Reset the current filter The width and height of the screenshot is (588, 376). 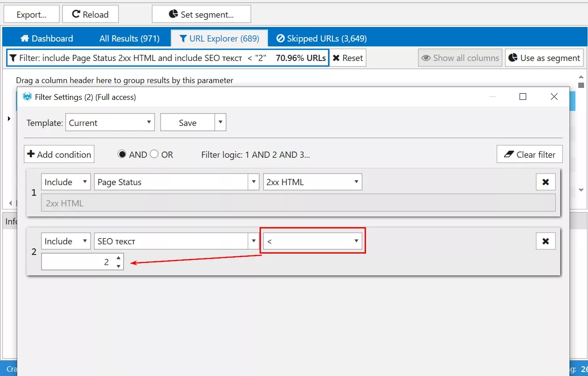point(348,58)
